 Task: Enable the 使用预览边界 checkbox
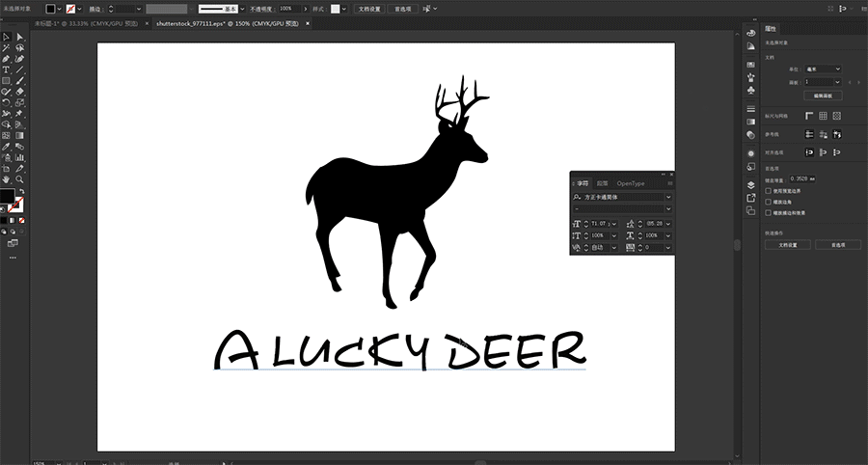pyautogui.click(x=768, y=191)
